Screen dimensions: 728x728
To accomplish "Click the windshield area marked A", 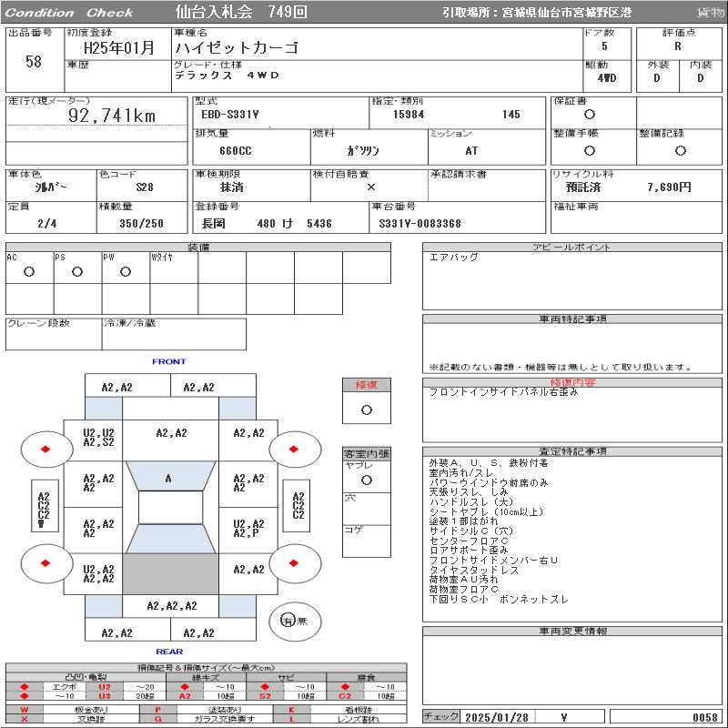I will [169, 479].
